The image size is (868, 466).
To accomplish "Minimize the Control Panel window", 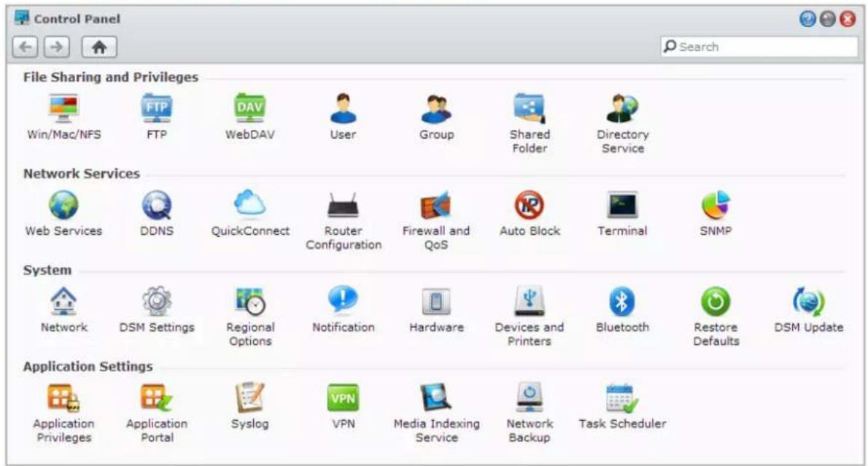I will (x=828, y=19).
